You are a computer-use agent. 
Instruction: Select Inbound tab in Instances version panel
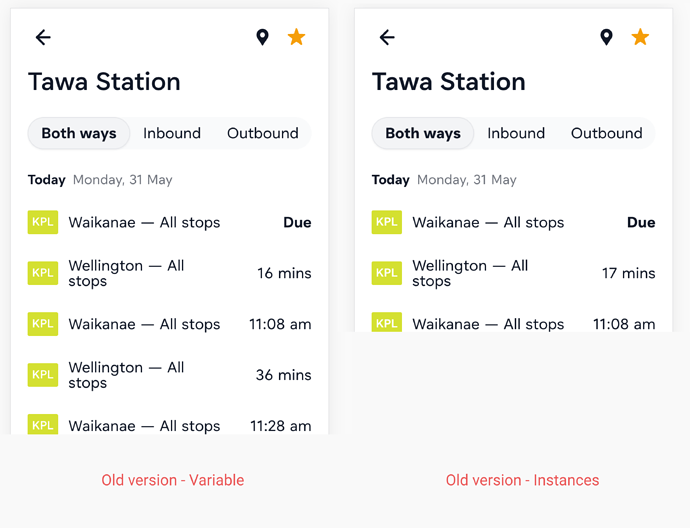coord(516,133)
